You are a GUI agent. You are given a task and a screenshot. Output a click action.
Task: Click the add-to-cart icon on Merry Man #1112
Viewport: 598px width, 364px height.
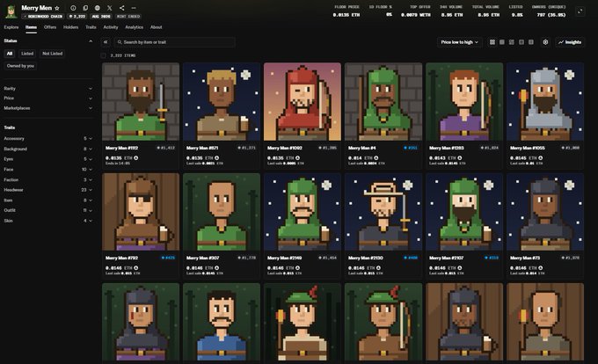point(135,157)
